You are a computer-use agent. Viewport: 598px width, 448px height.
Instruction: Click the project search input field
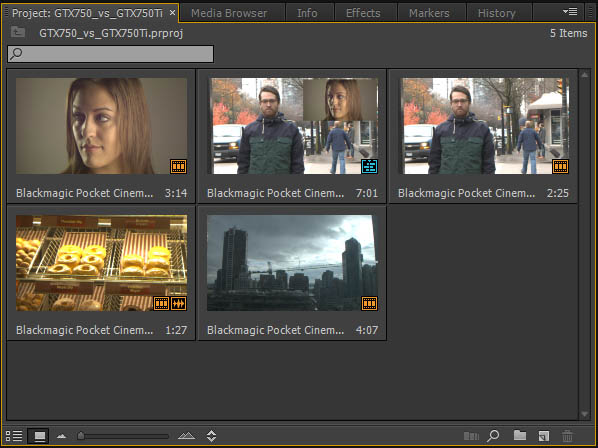tap(111, 54)
